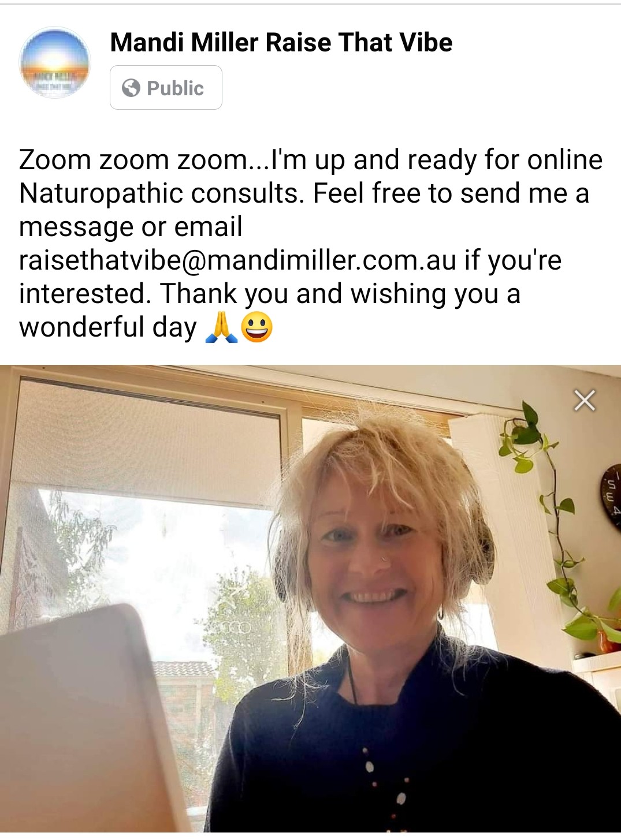
Task: Click after 'wonderful day' in the post text
Action: [x=199, y=327]
